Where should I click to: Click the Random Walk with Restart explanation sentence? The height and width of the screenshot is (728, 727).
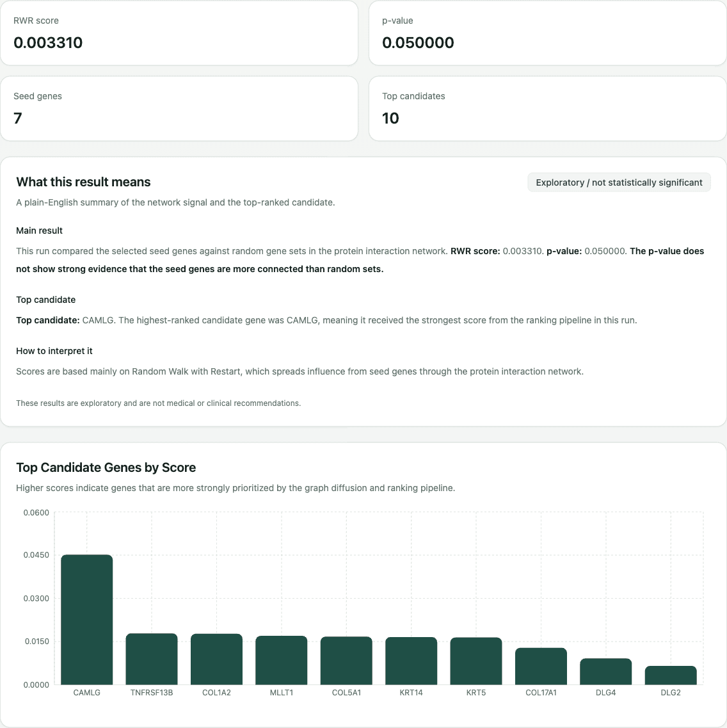(x=300, y=371)
